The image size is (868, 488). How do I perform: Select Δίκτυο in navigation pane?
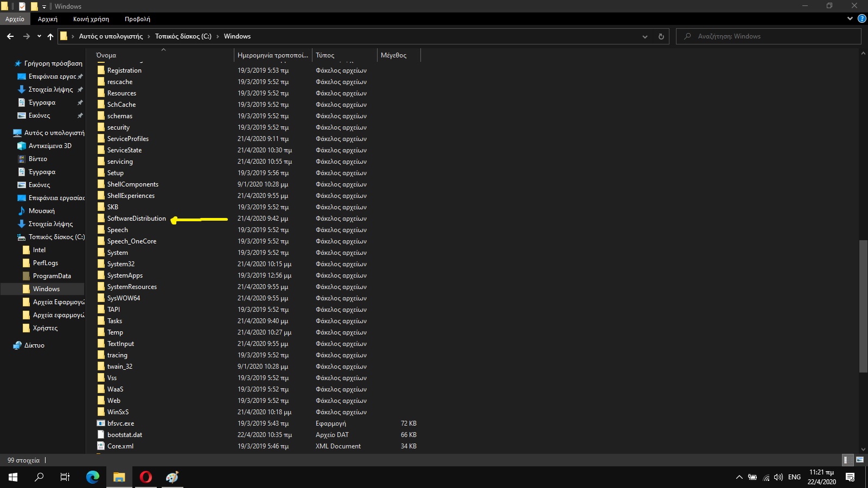click(x=34, y=345)
